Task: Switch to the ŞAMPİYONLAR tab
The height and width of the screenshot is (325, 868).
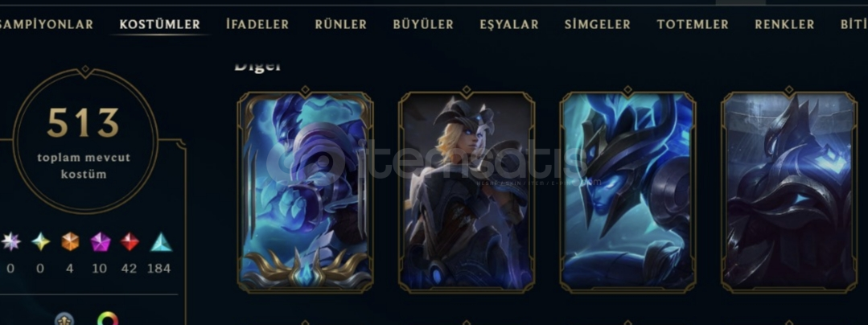Action: (46, 24)
